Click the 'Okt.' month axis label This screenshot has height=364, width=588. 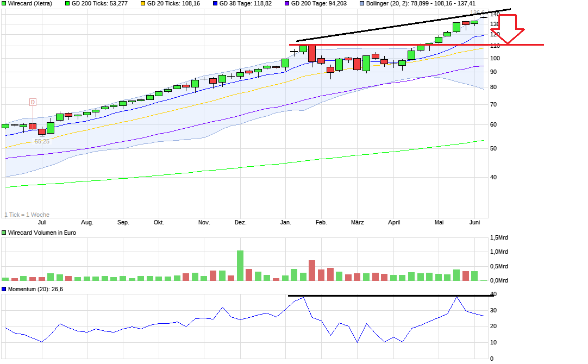click(x=159, y=222)
